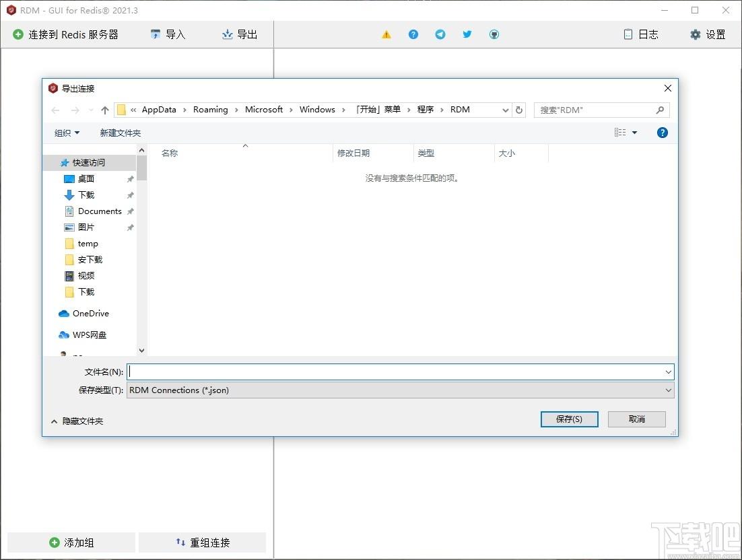Go forward in the save dialog
Image resolution: width=742 pixels, height=560 pixels.
coord(75,110)
